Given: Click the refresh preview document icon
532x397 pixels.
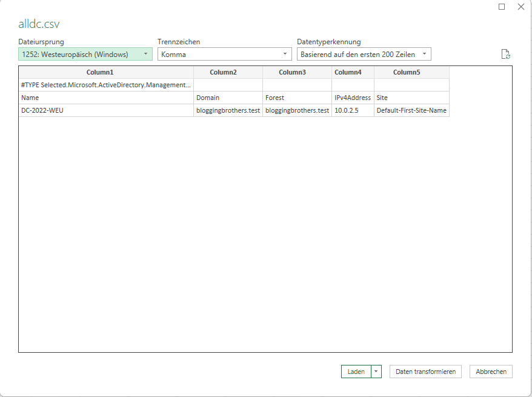Looking at the screenshot, I should [x=505, y=55].
